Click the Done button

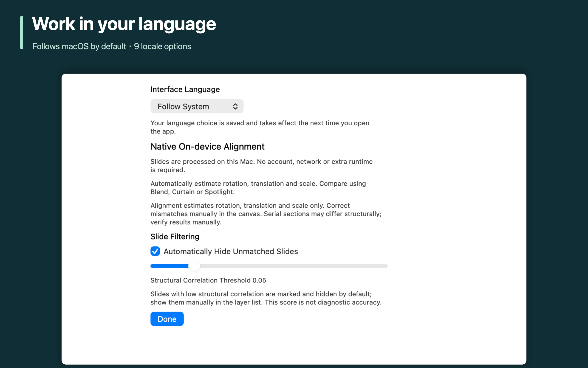click(167, 319)
